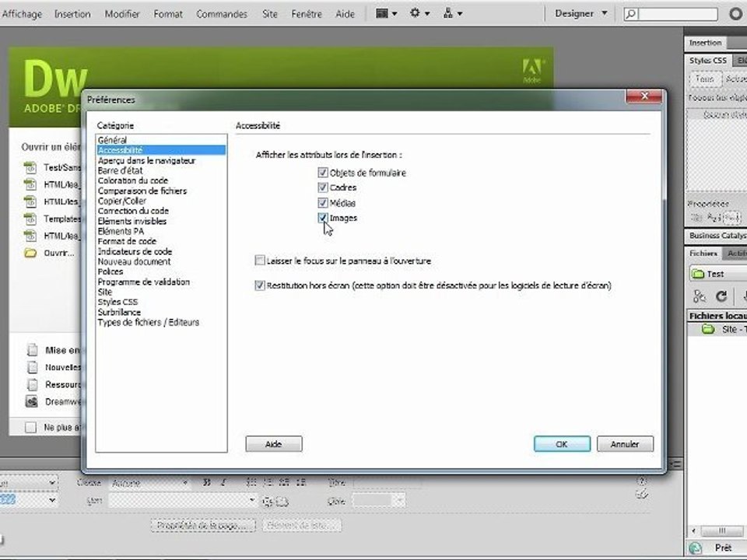This screenshot has height=560, width=747.
Task: Click the log icon in Fichiers status bar
Action: pos(695,548)
